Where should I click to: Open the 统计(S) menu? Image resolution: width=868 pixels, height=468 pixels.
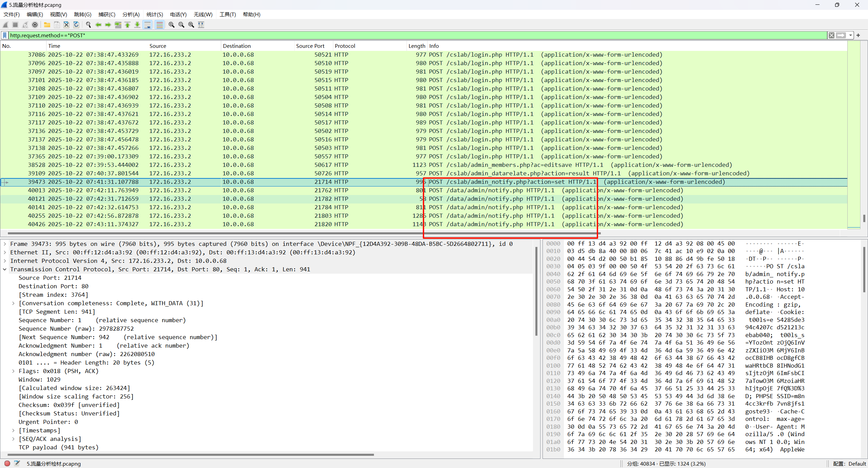pos(154,15)
